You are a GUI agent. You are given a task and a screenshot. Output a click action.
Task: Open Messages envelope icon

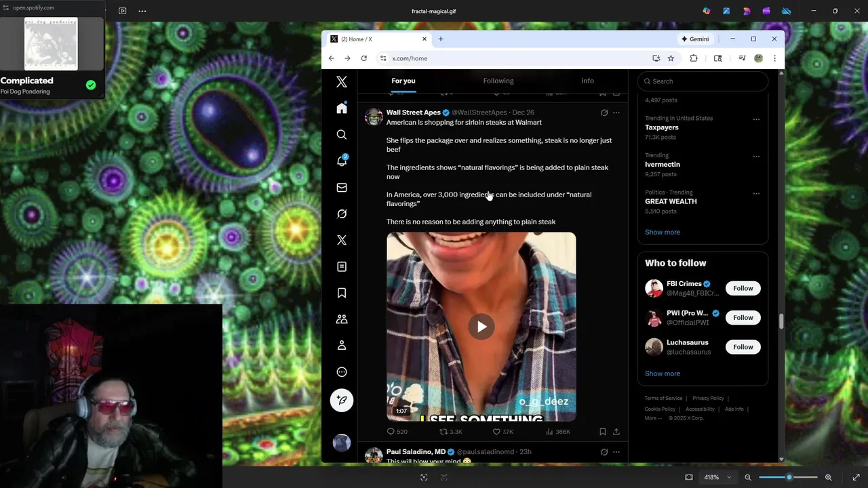[342, 188]
